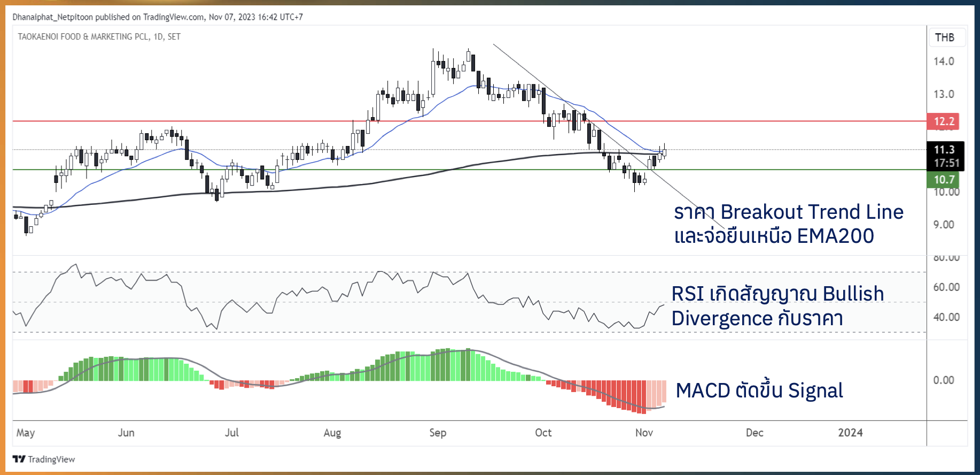Screen dimensions: 980x475
Task: Click the Jul label on time axis
Action: 232,433
